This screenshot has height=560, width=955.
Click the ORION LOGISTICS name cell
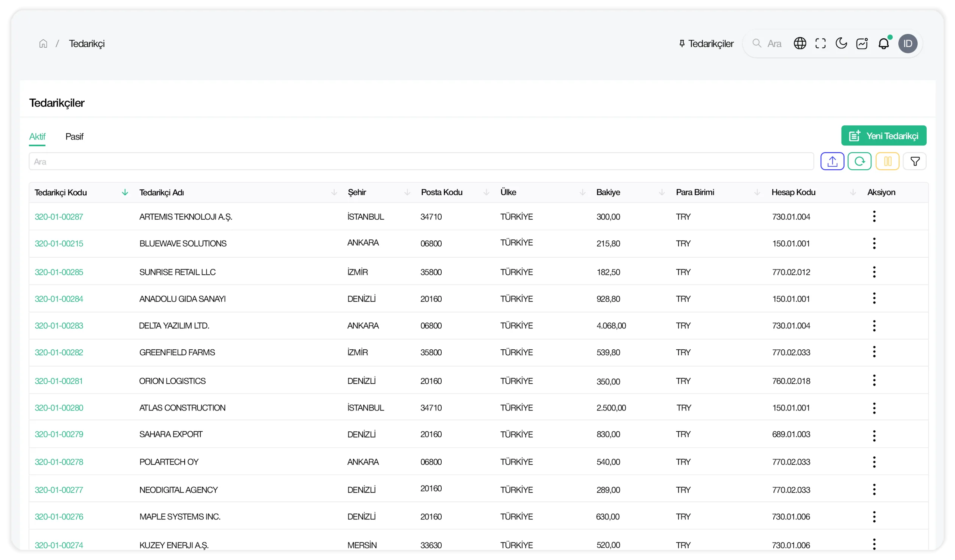pos(172,381)
